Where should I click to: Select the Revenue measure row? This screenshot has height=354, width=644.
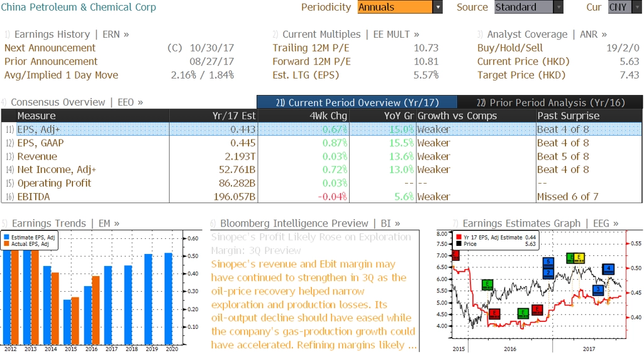tap(321, 157)
